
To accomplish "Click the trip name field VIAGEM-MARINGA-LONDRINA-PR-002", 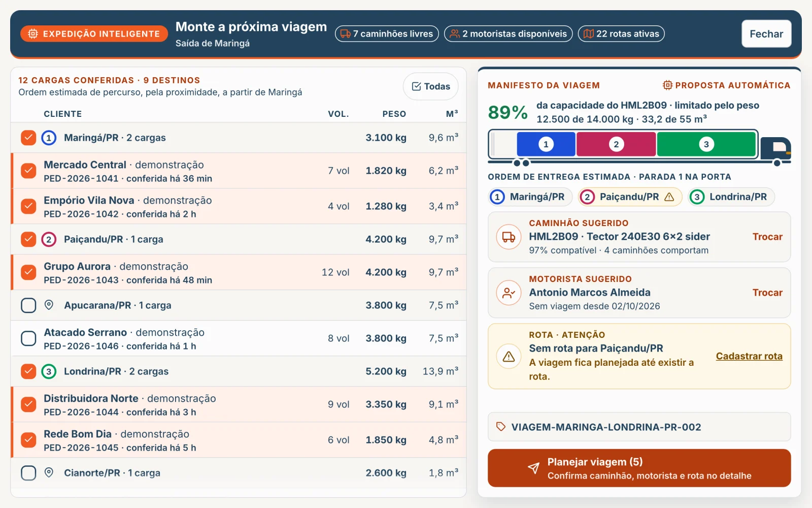I will pos(639,427).
